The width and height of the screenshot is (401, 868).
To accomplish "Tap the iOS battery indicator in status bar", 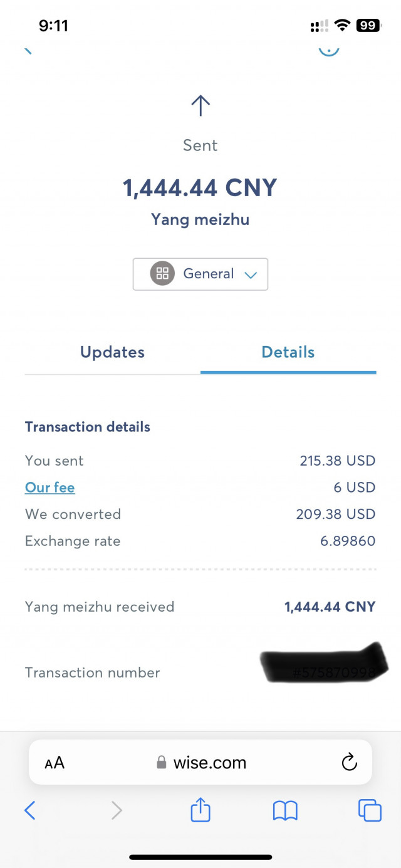I will point(368,26).
